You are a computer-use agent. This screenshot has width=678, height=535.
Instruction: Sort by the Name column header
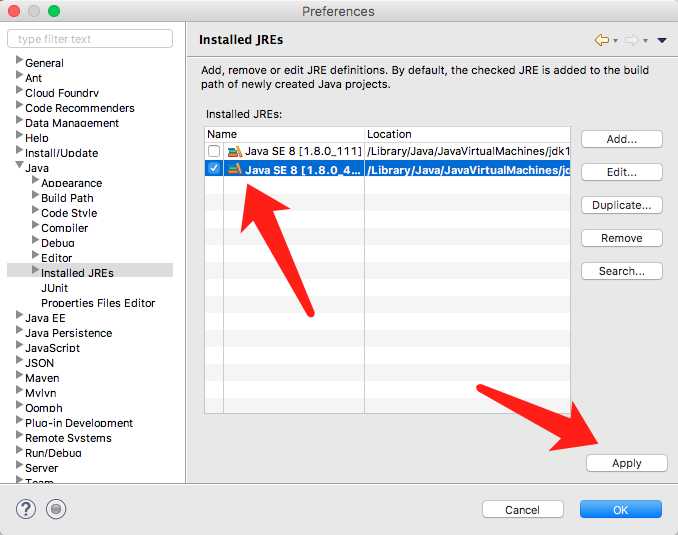point(284,134)
